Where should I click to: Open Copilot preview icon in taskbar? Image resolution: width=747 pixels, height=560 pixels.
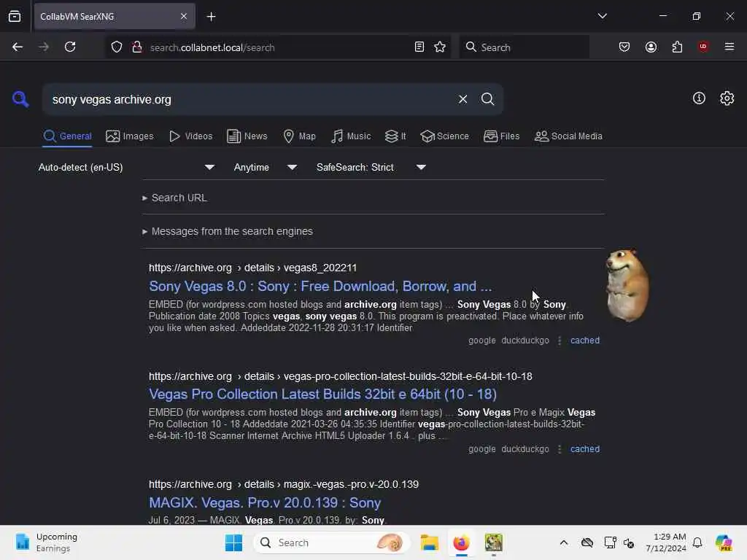pyautogui.click(x=724, y=542)
